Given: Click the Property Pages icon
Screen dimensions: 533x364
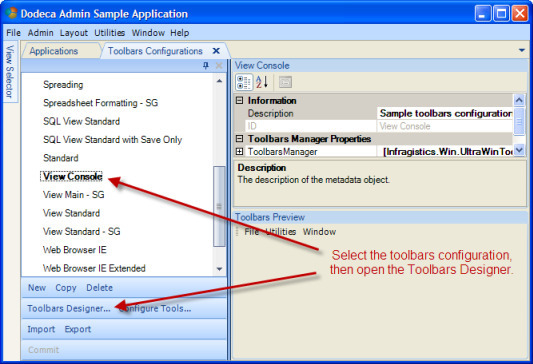Looking at the screenshot, I should (x=285, y=82).
